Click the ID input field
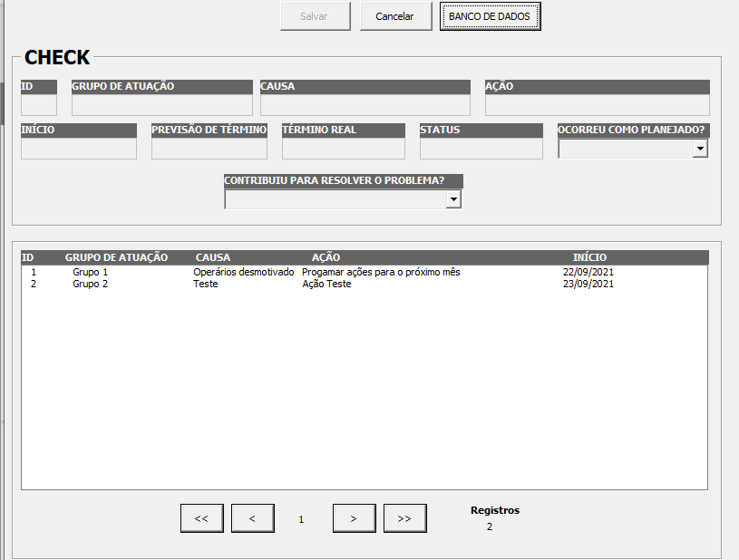This screenshot has height=560, width=739. (39, 105)
